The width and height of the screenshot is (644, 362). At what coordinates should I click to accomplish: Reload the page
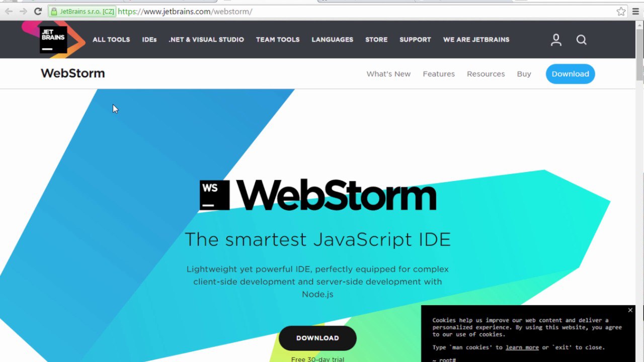point(38,11)
